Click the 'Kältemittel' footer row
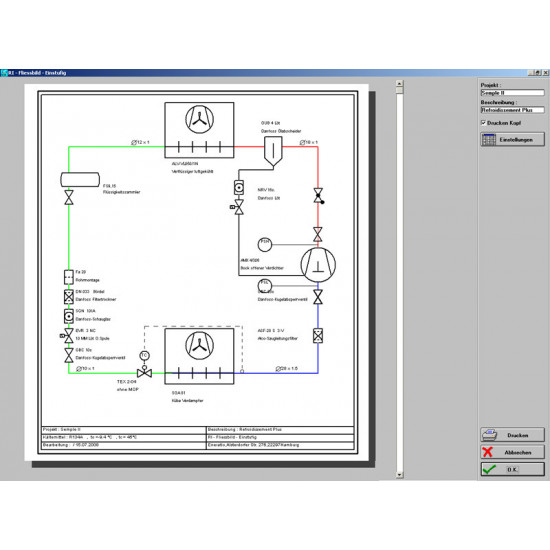The image size is (550, 550). 123,437
